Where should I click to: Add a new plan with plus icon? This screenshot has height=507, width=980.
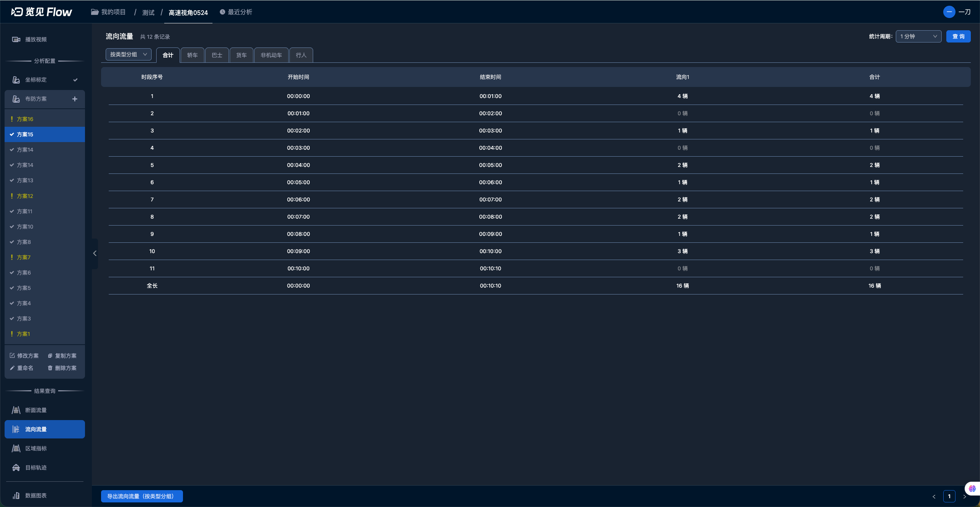pyautogui.click(x=75, y=99)
